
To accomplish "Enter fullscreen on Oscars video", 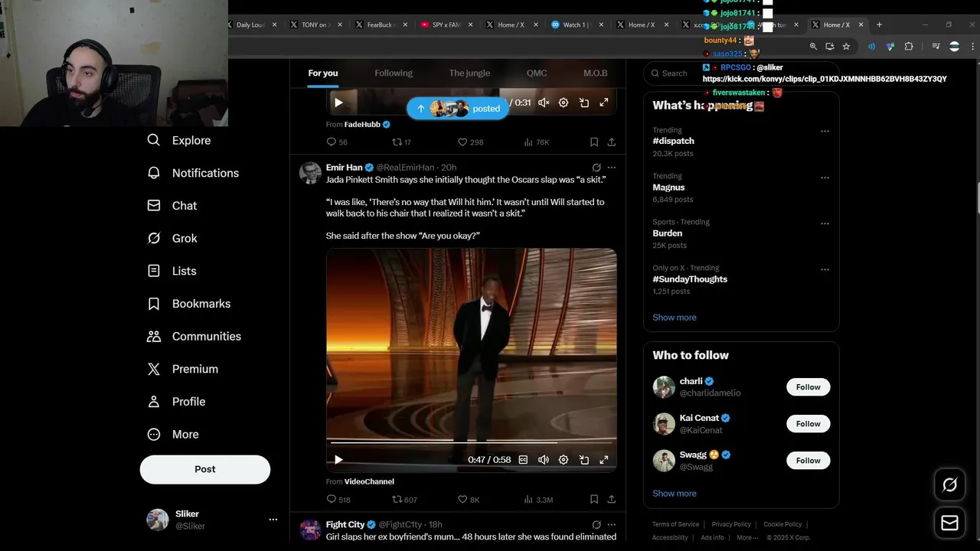I will pyautogui.click(x=603, y=460).
